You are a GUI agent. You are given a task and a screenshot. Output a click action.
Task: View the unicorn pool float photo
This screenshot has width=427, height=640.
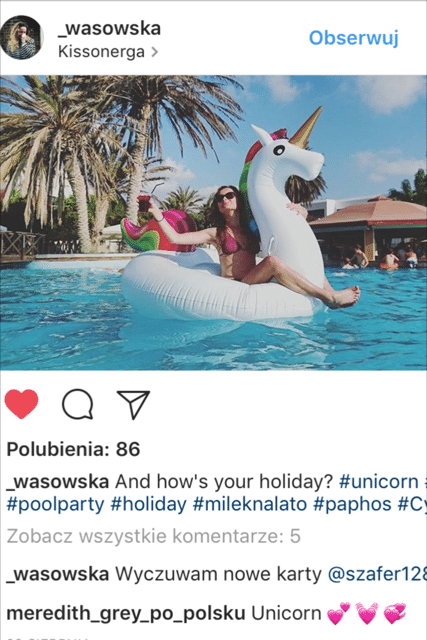coord(214,222)
